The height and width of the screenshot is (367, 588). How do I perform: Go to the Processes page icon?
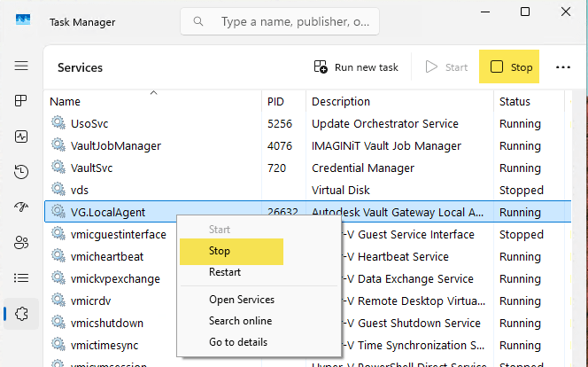(x=21, y=100)
